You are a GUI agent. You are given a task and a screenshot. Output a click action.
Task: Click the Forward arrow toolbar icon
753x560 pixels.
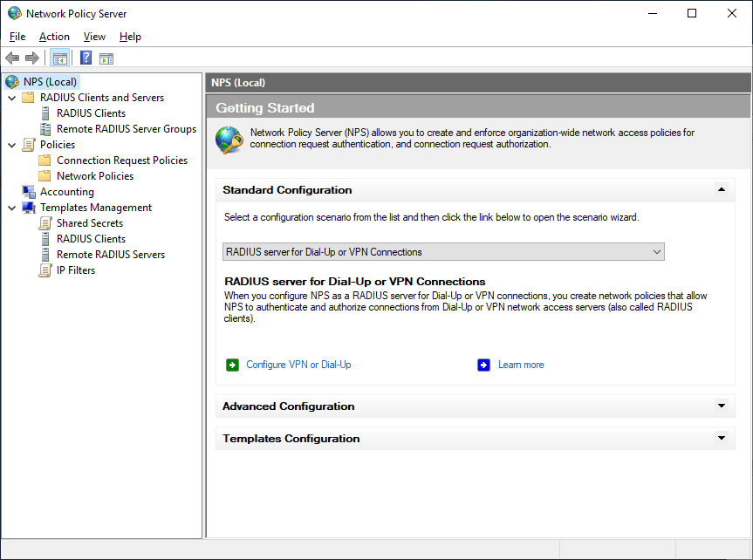32,58
